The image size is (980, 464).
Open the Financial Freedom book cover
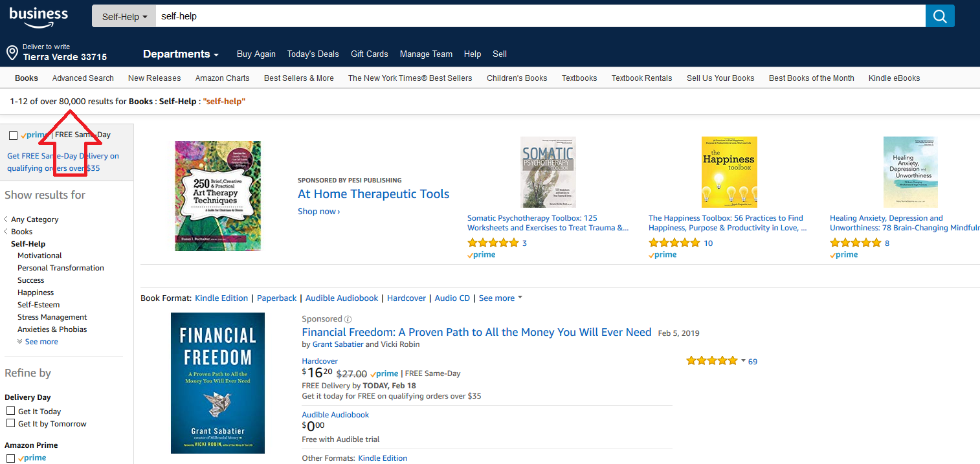[217, 383]
